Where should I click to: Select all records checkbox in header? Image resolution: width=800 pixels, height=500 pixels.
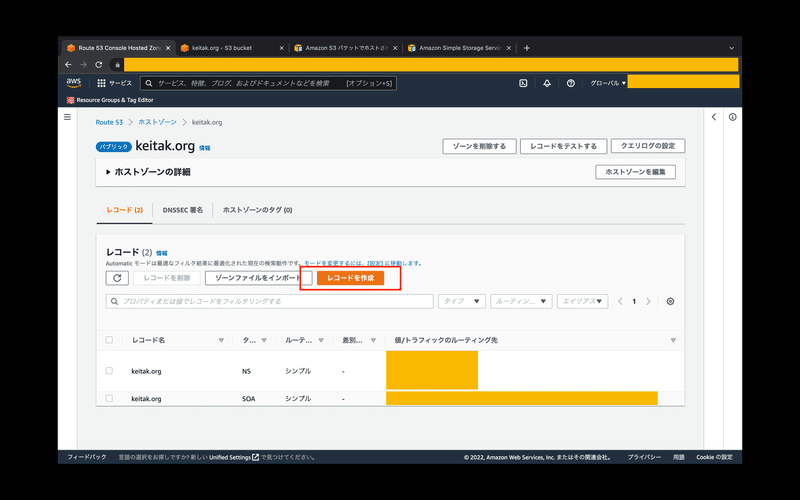[109, 340]
